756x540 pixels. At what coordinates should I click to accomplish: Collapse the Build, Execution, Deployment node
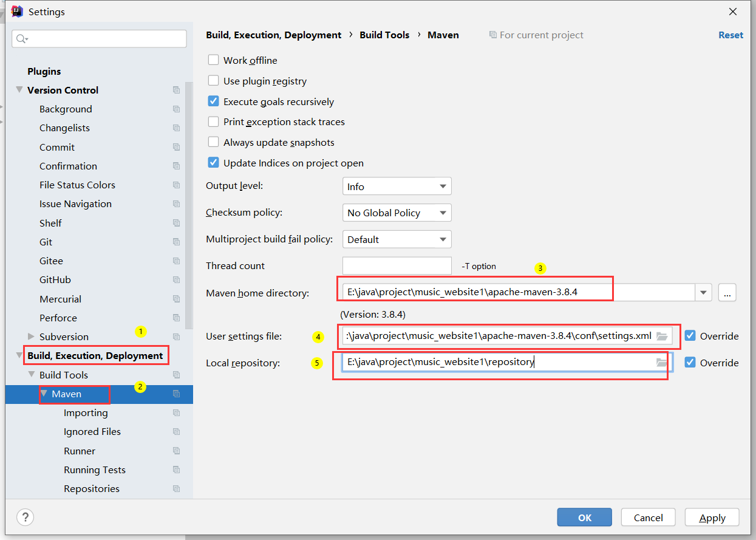click(19, 355)
